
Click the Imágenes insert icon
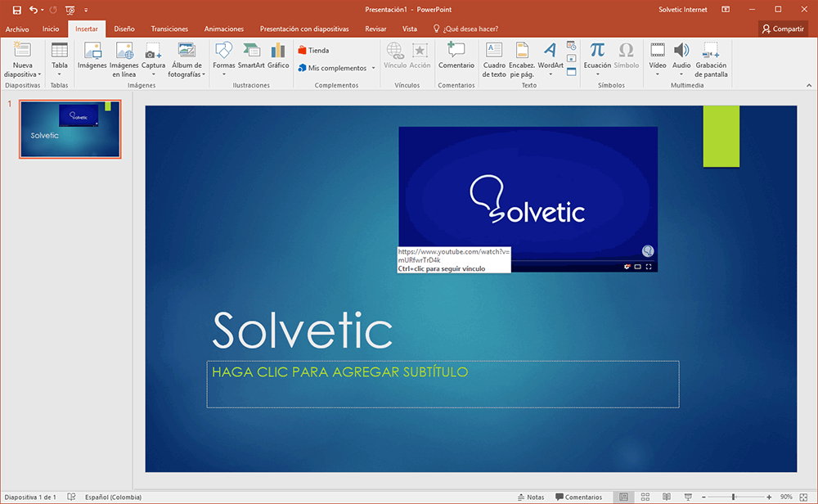(92, 56)
